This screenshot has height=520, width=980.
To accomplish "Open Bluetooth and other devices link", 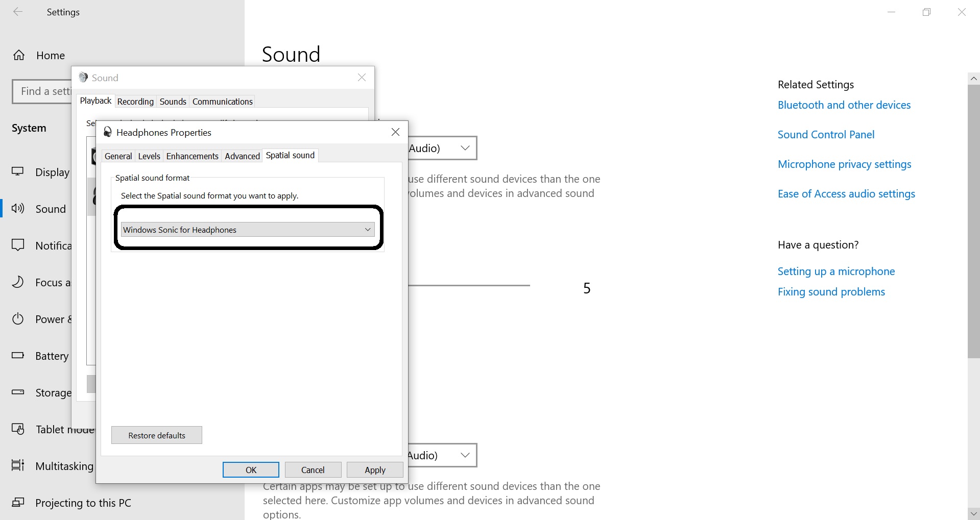I will click(x=844, y=105).
